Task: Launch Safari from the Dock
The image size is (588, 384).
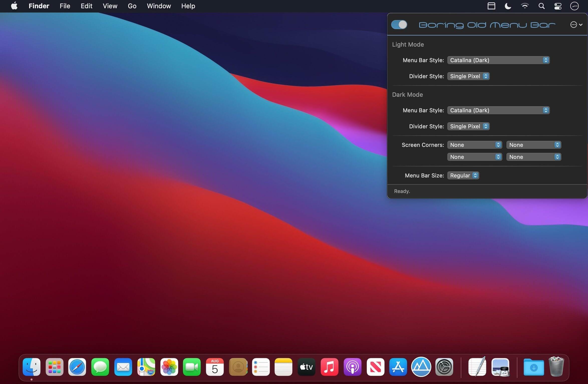Action: (x=77, y=367)
